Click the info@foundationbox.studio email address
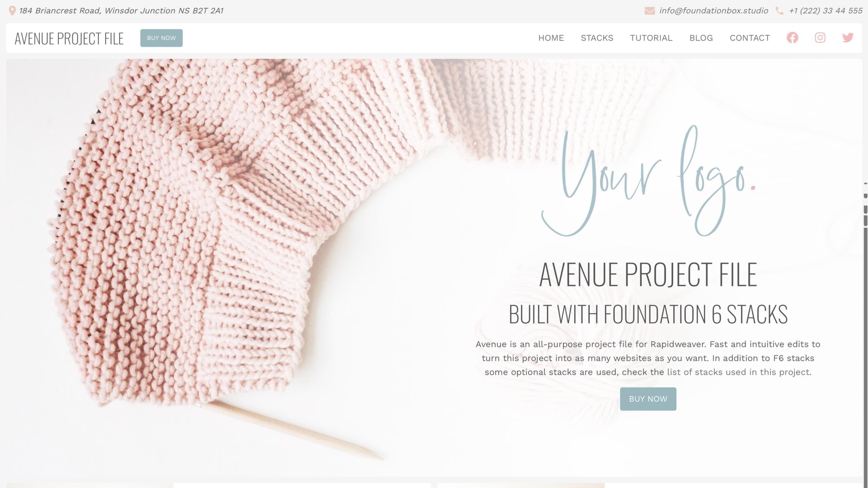The width and height of the screenshot is (868, 488). click(x=713, y=11)
